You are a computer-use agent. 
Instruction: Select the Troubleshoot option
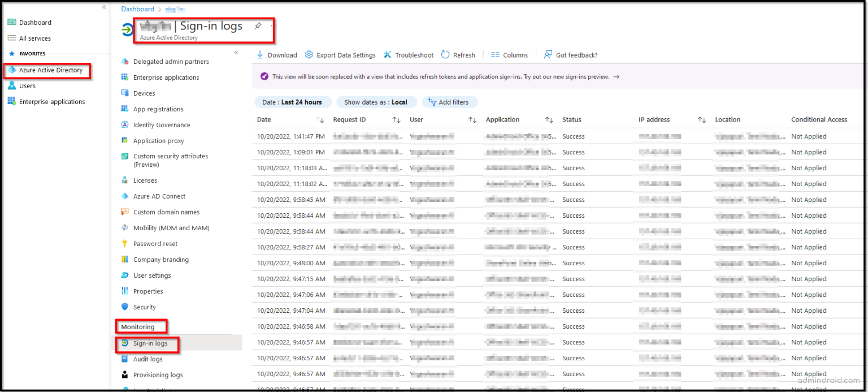point(409,55)
